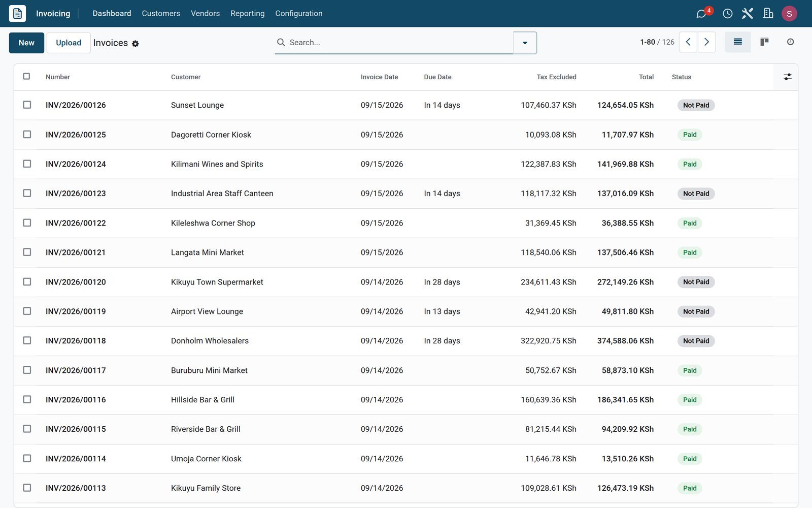The image size is (812, 508).
Task: Click the Paid badge for Hillside Bar & Grill
Action: pyautogui.click(x=690, y=400)
